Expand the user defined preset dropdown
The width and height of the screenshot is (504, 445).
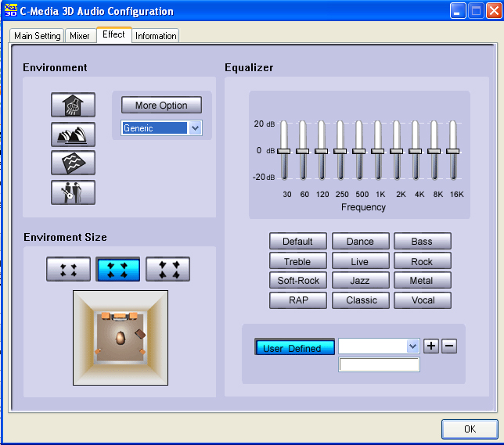412,346
